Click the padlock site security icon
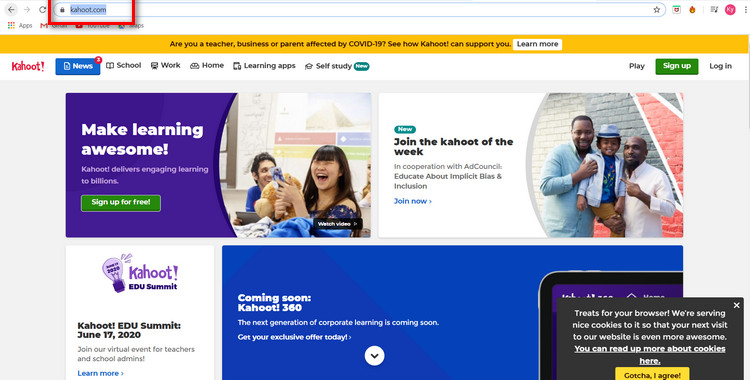Screen dimensions: 750x380 coord(62,10)
